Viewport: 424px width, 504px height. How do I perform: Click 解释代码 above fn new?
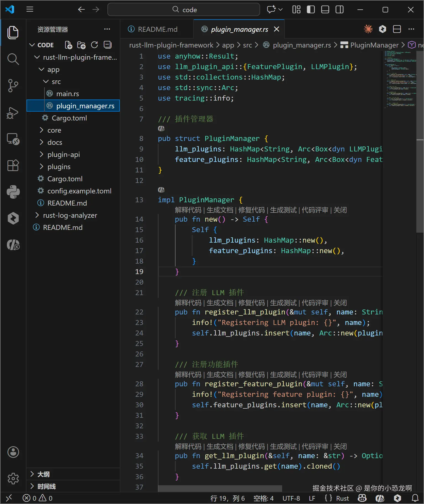coord(188,210)
